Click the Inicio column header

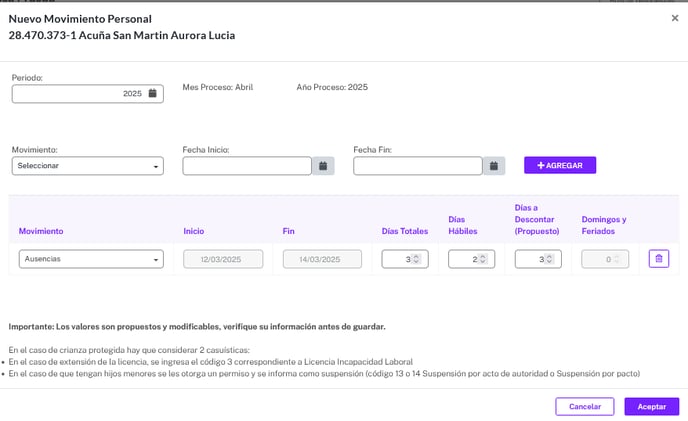[194, 231]
